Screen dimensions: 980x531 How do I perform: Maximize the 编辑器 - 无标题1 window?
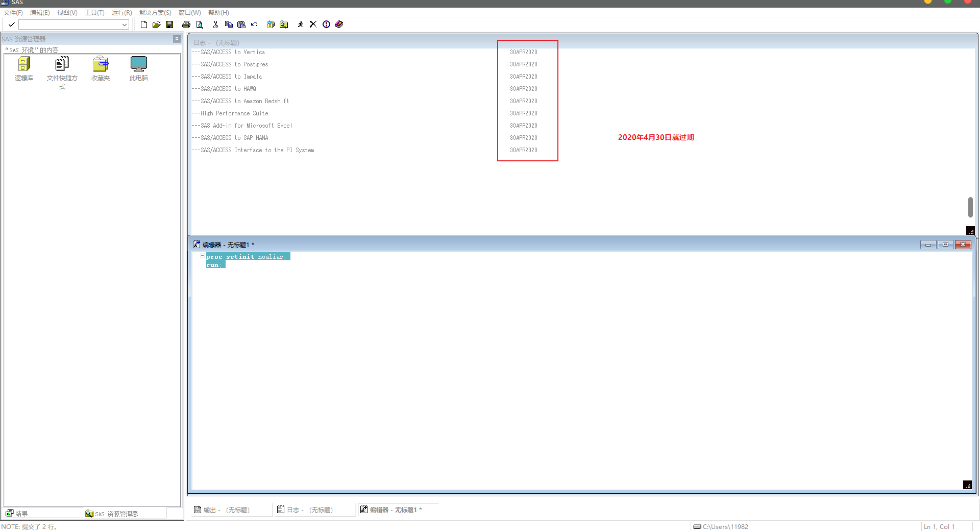click(x=945, y=245)
